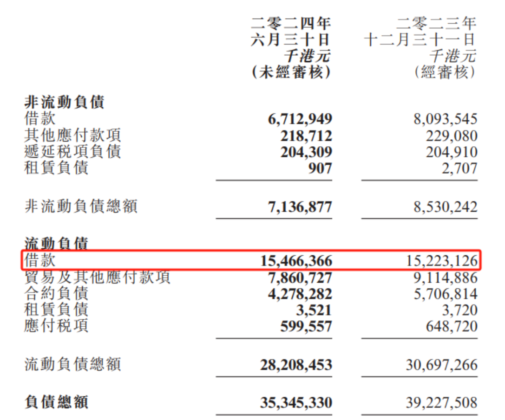Click the '二零二四年' year header
The height and width of the screenshot is (420, 505).
[291, 24]
